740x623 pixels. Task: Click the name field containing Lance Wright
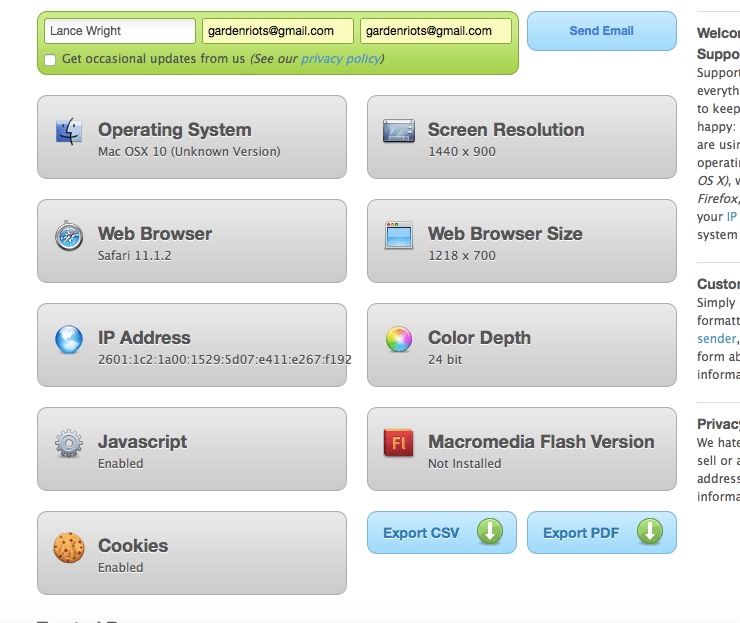(119, 31)
